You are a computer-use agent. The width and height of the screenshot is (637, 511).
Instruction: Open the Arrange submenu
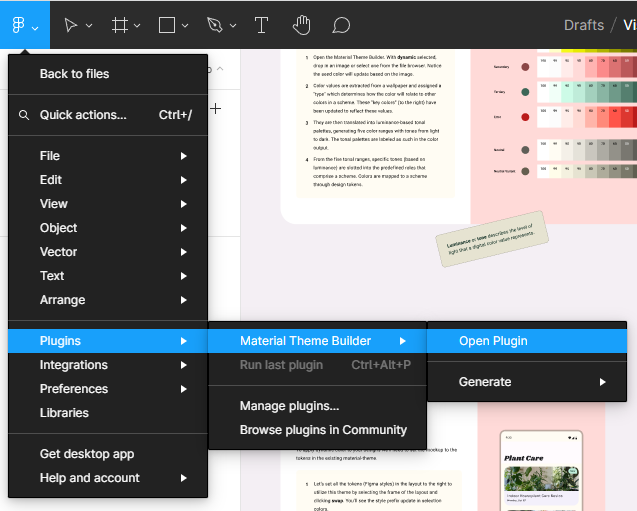(x=108, y=300)
